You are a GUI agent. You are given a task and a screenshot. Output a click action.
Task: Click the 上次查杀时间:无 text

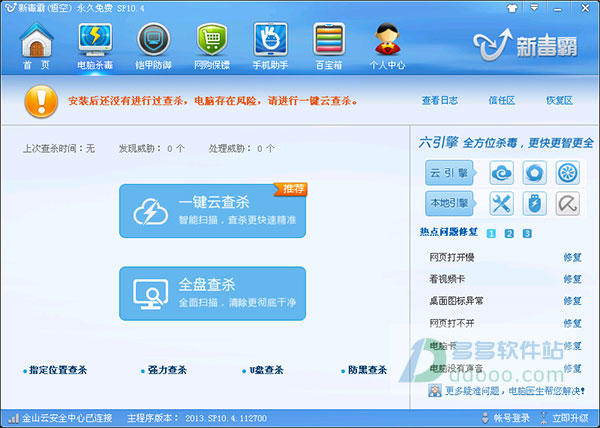(x=59, y=148)
